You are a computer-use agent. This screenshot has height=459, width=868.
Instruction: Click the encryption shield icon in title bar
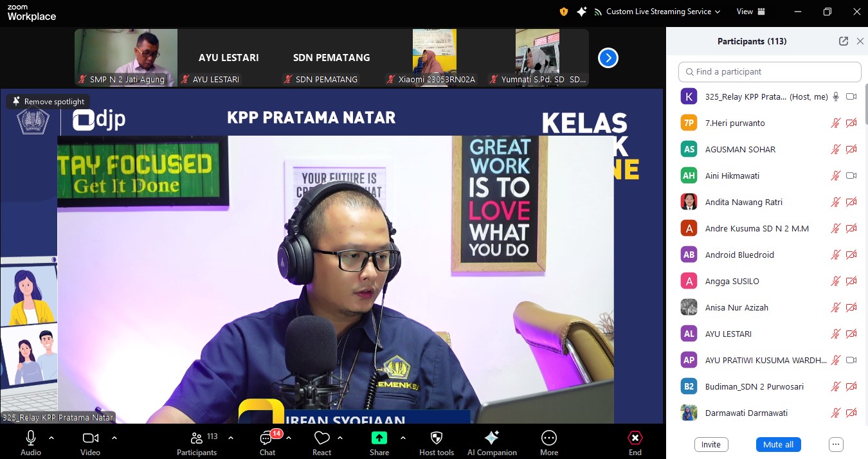(x=564, y=12)
